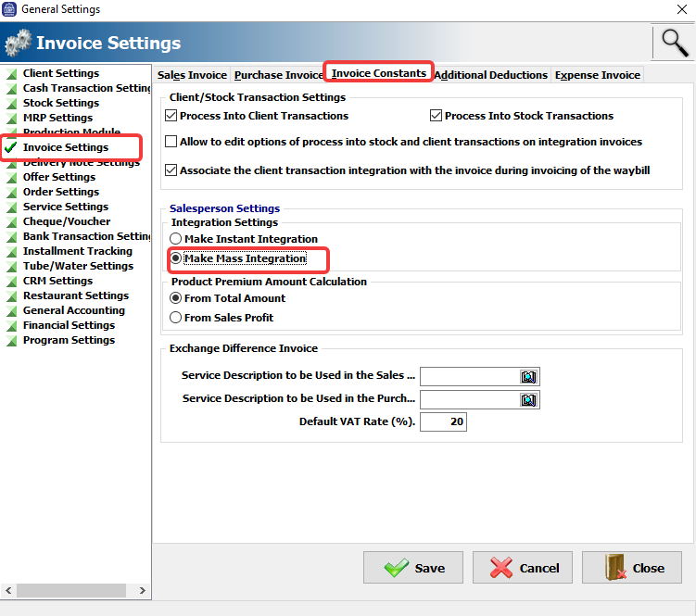The width and height of the screenshot is (696, 616).
Task: Click the Program Settings green icon
Action: click(11, 340)
